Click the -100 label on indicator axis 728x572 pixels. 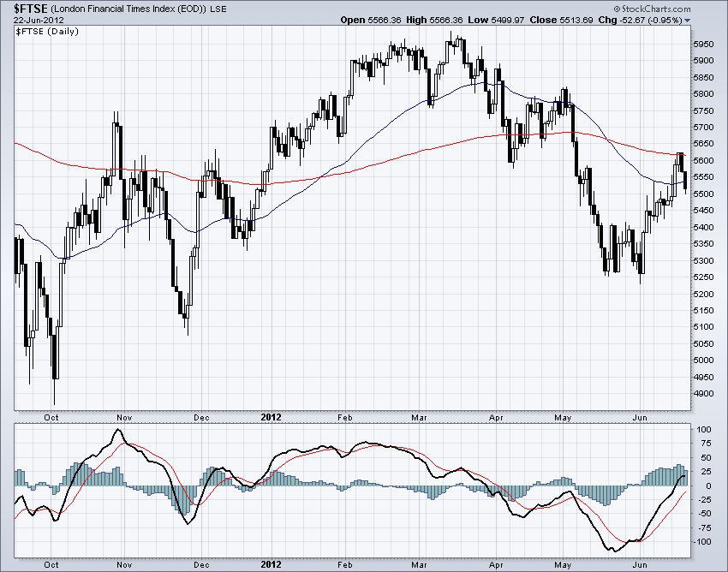(x=702, y=542)
